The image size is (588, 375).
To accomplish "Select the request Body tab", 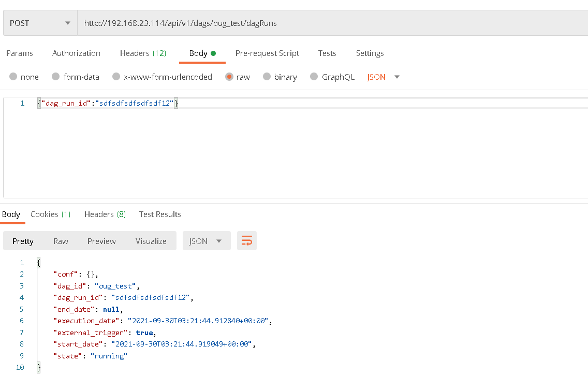I will [202, 53].
